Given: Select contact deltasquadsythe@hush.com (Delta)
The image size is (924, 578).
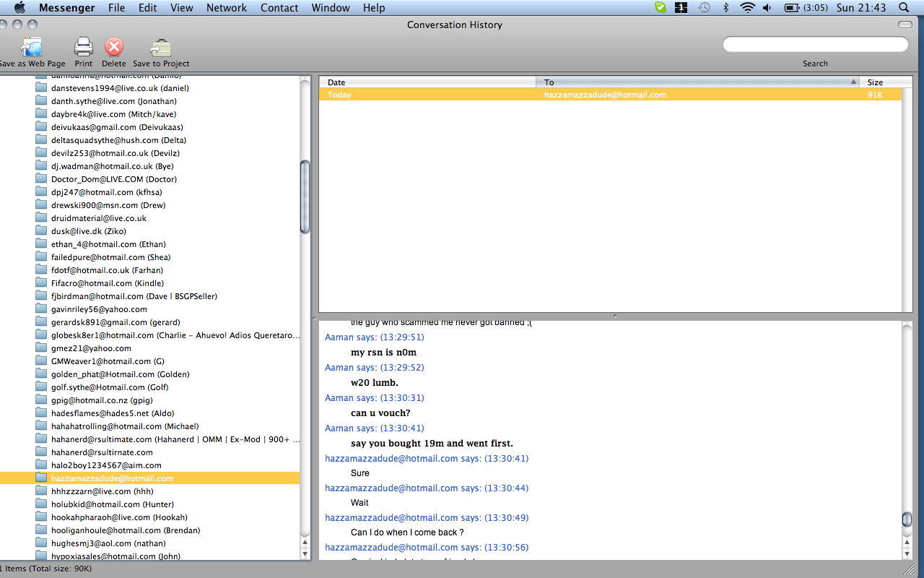Looking at the screenshot, I should coord(119,140).
